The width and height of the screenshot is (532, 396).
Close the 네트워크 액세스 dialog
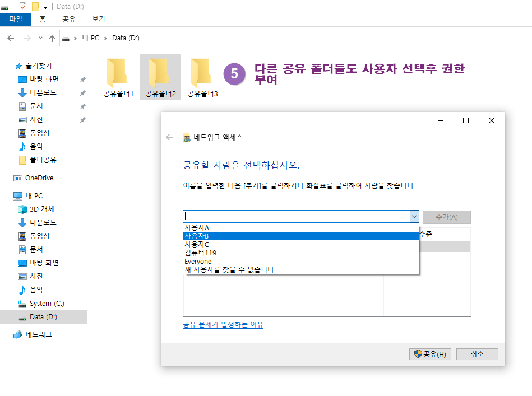(x=491, y=120)
